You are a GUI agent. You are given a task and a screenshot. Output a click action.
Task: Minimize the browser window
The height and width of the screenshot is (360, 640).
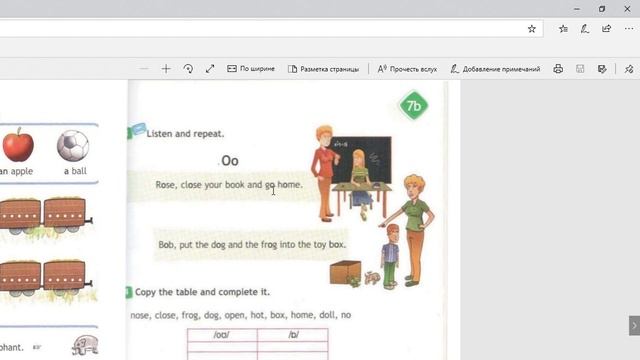(x=577, y=9)
